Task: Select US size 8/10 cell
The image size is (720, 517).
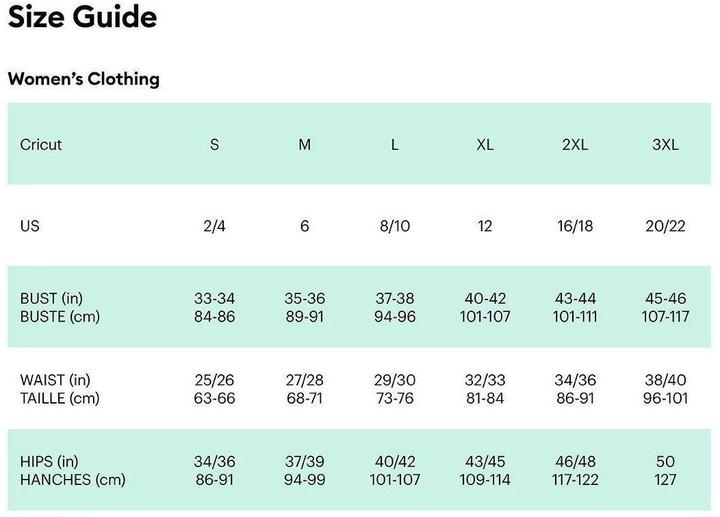Action: pos(395,226)
